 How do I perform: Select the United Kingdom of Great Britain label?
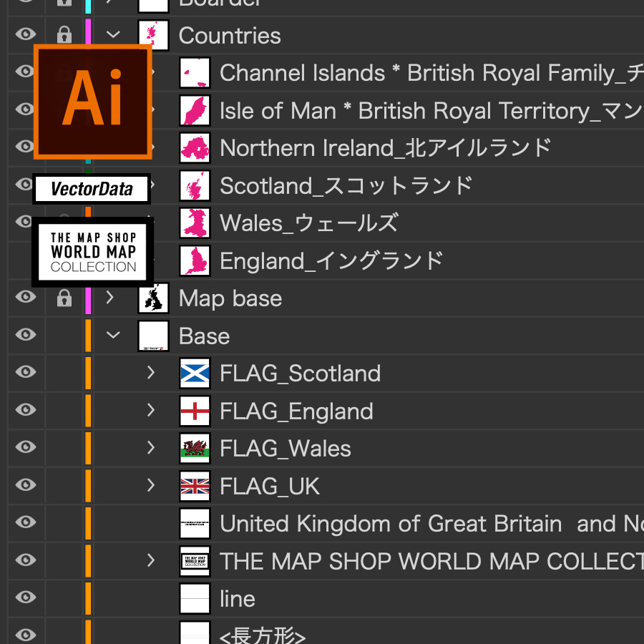[x=431, y=524]
